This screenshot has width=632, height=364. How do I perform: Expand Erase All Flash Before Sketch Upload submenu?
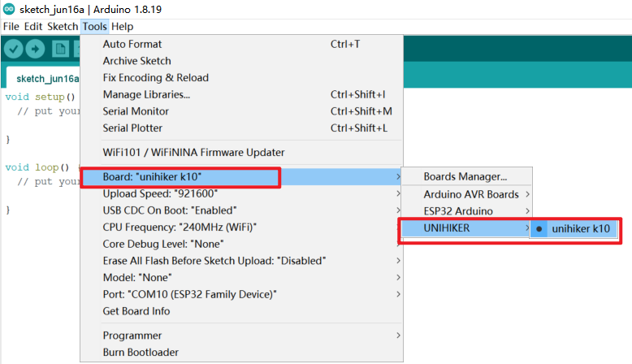[241, 261]
